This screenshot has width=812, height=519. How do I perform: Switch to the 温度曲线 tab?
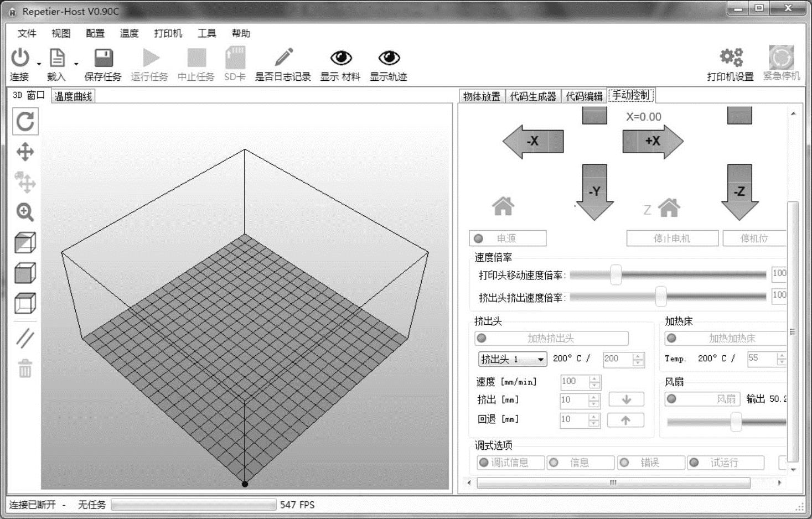pyautogui.click(x=73, y=96)
